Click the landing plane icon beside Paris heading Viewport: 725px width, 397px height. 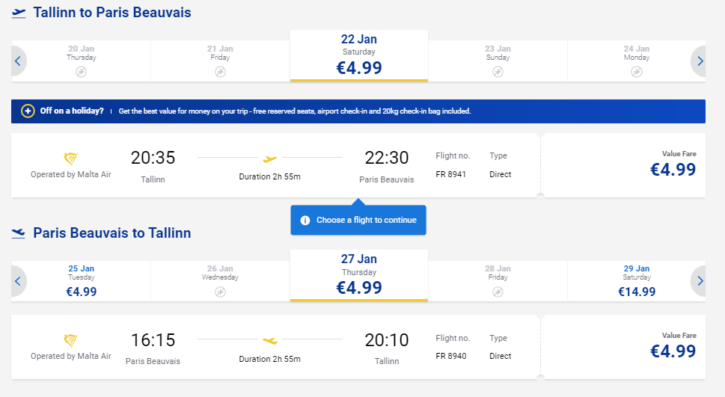[18, 233]
